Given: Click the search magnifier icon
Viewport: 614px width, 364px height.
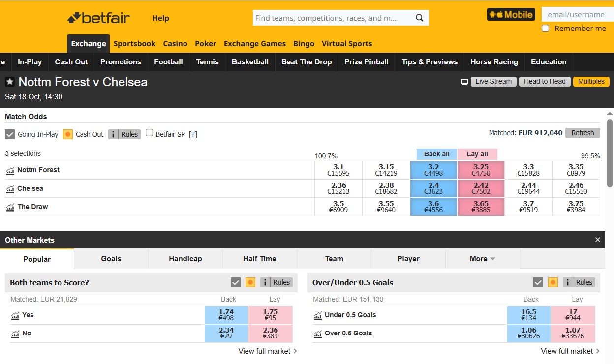Looking at the screenshot, I should pos(419,18).
